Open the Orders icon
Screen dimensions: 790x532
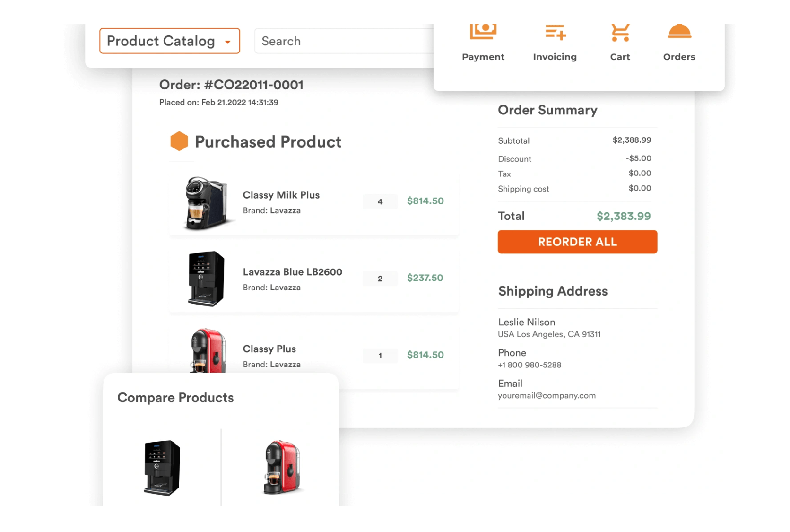679,32
